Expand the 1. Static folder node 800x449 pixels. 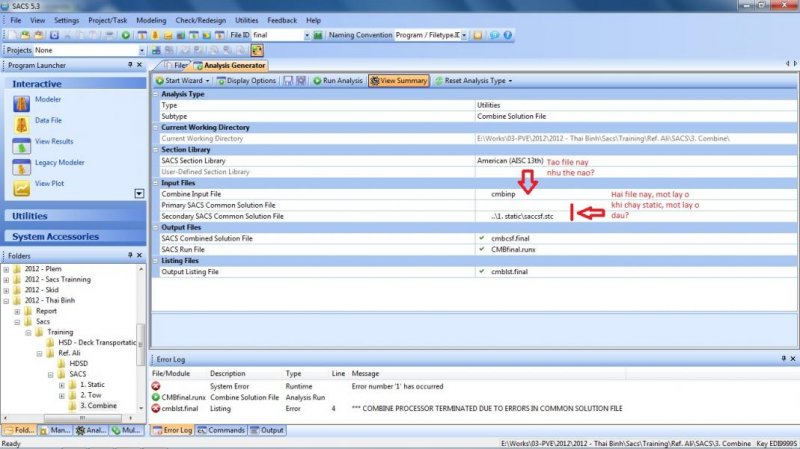coord(62,385)
